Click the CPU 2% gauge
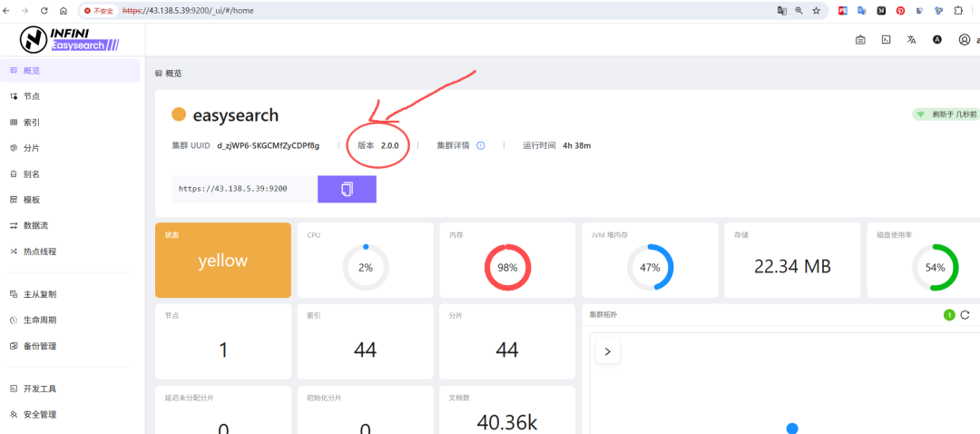980x434 pixels. pyautogui.click(x=366, y=268)
